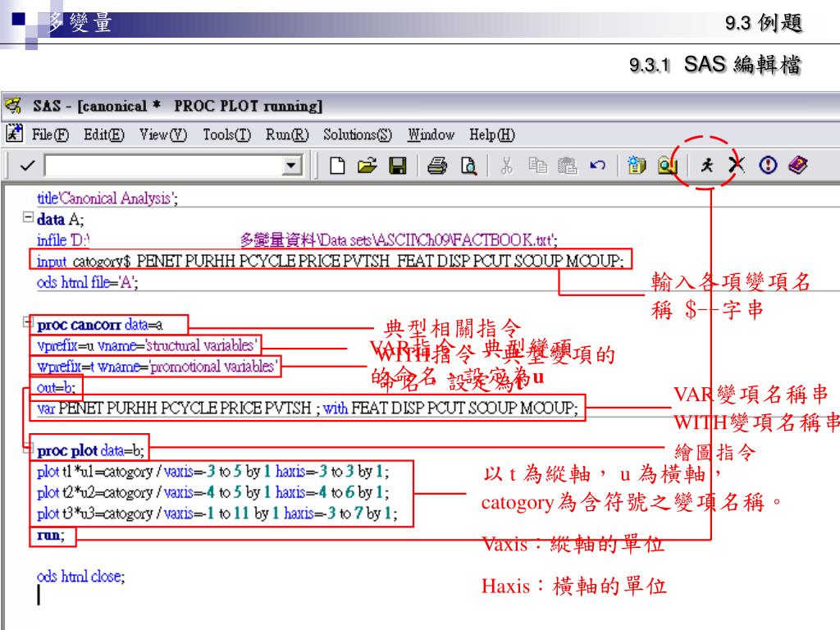Click inside the command input box

click(x=164, y=166)
